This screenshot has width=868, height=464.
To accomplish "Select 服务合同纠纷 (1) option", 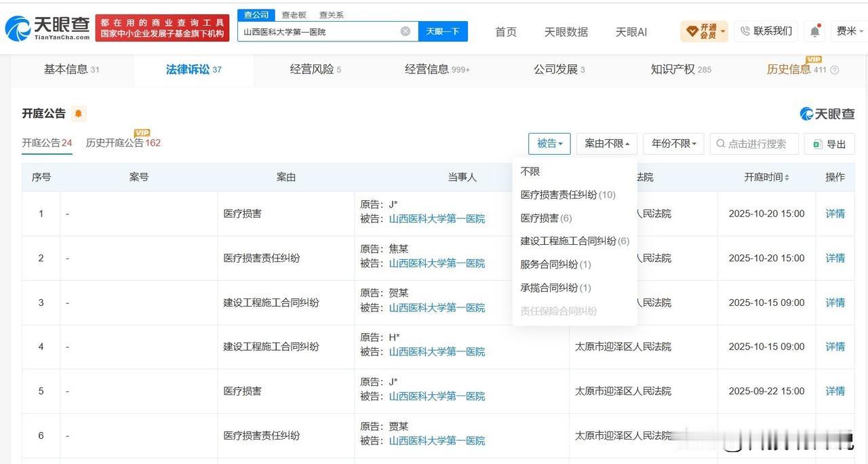I will [555, 265].
